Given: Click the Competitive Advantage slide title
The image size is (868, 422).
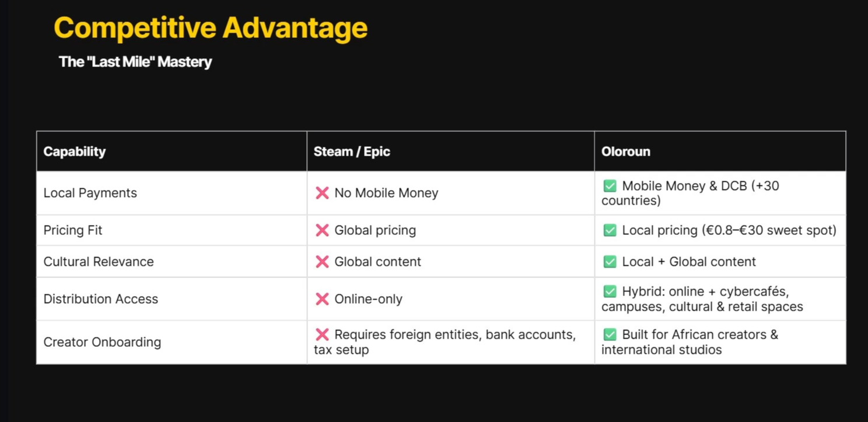Looking at the screenshot, I should (211, 28).
